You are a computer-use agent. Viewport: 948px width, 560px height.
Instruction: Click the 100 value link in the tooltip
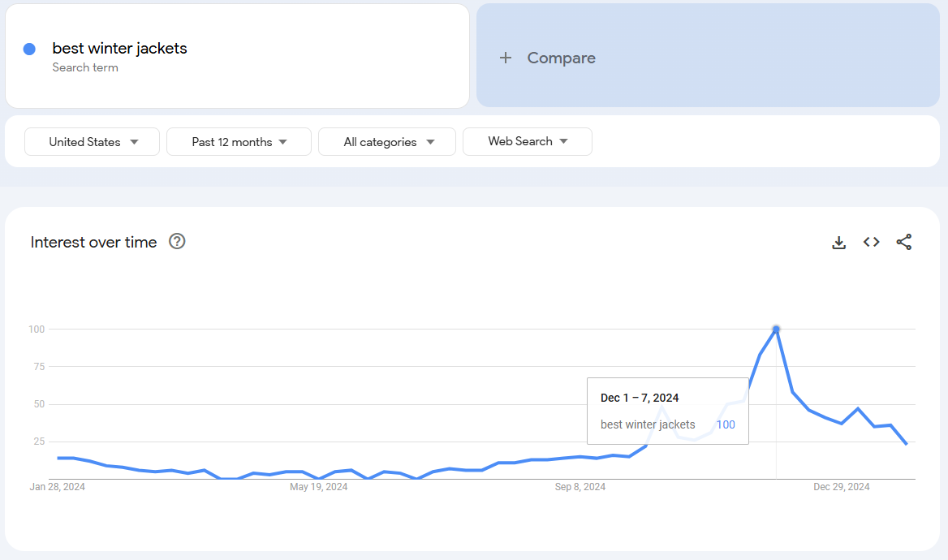[x=725, y=424]
